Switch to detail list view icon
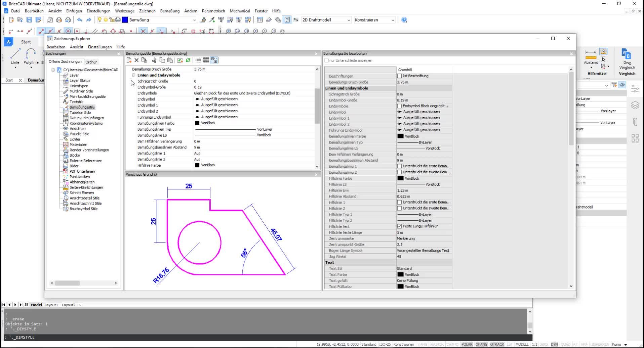Viewport: 644px width, 348px height. tap(198, 60)
